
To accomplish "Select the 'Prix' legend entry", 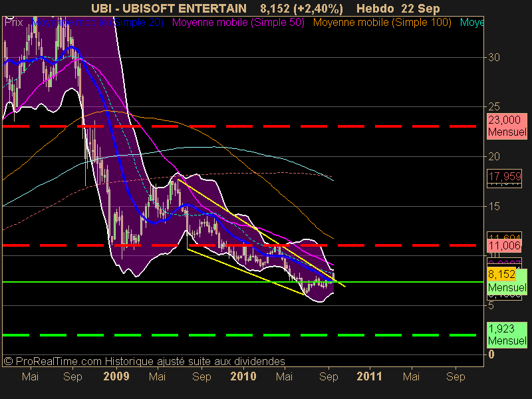I will (13, 23).
